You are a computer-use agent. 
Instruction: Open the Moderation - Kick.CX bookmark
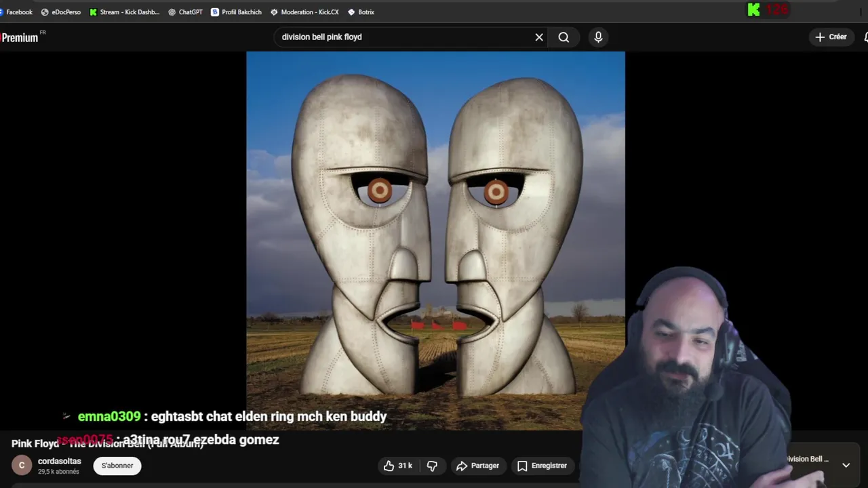304,12
